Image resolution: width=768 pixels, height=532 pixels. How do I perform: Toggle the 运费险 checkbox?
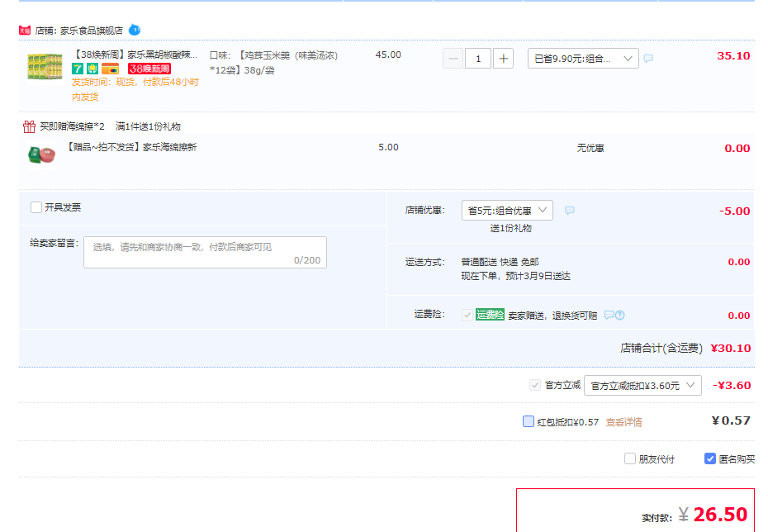coord(467,315)
